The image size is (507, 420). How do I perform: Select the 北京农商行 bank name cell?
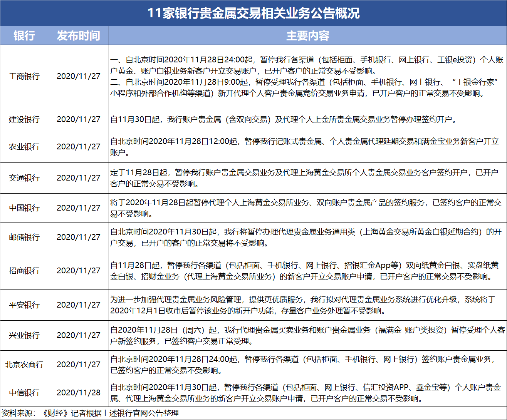click(24, 365)
